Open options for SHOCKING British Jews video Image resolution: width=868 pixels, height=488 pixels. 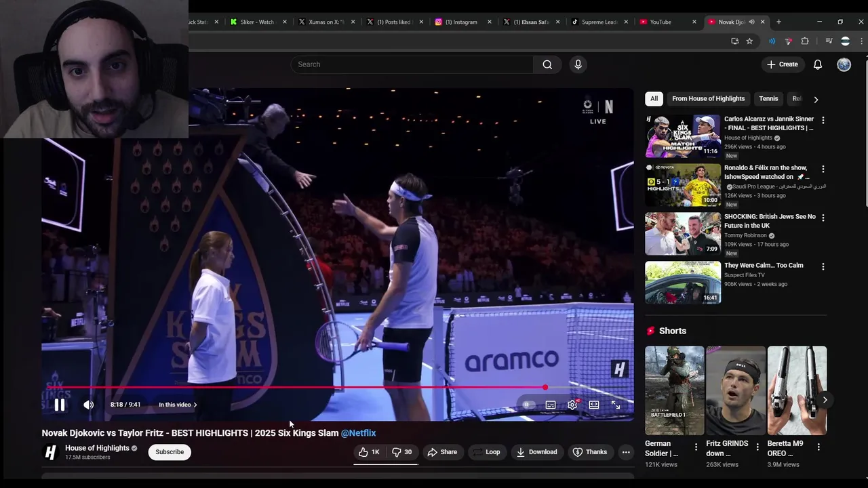823,218
